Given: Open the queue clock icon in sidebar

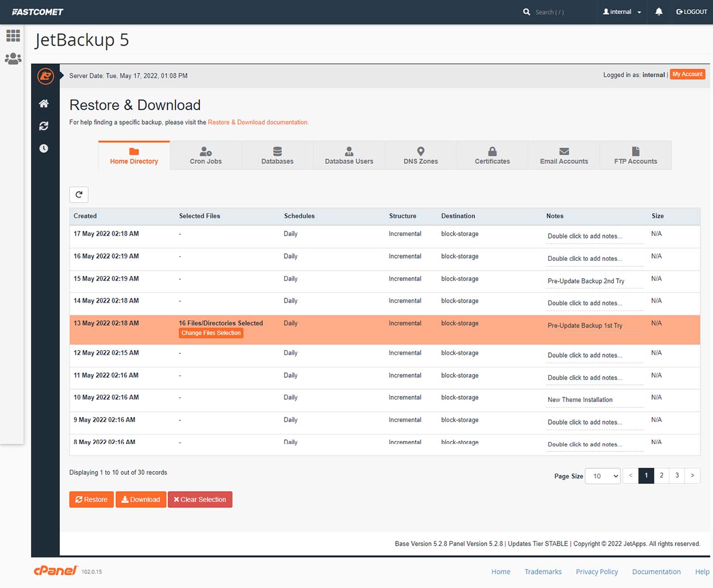Looking at the screenshot, I should point(44,148).
